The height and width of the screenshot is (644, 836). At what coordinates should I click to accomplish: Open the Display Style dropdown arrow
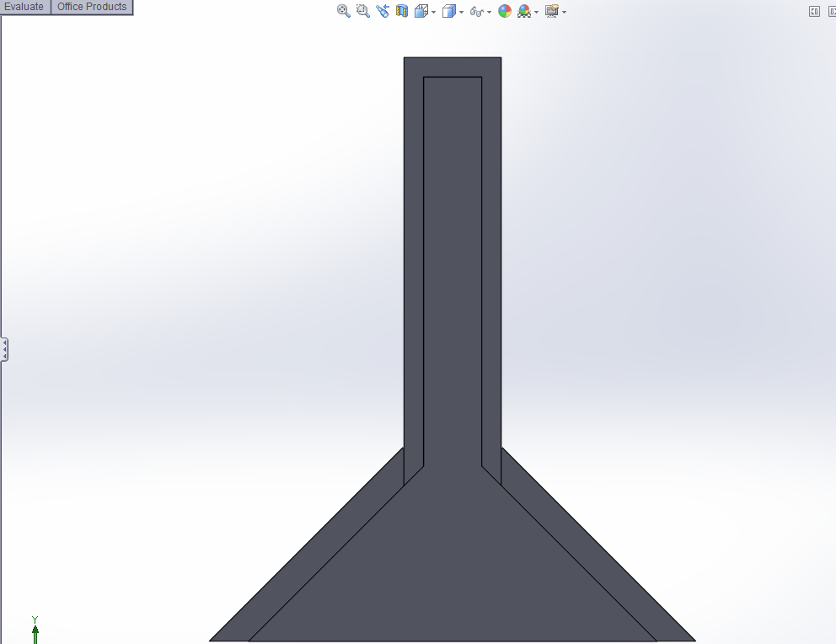click(461, 13)
